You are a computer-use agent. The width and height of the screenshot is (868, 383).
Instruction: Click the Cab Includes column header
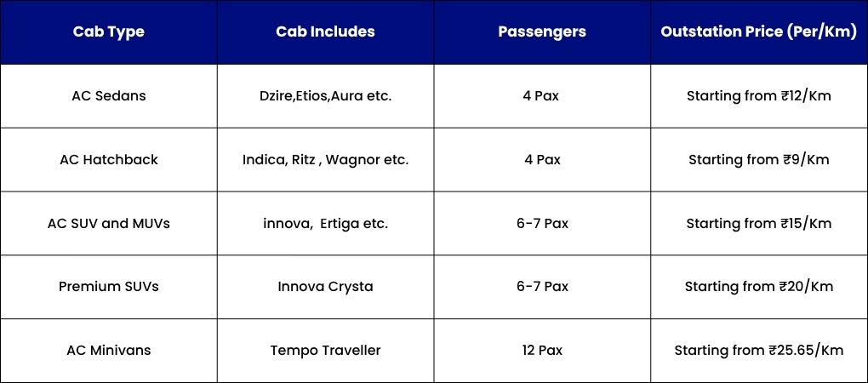point(325,32)
